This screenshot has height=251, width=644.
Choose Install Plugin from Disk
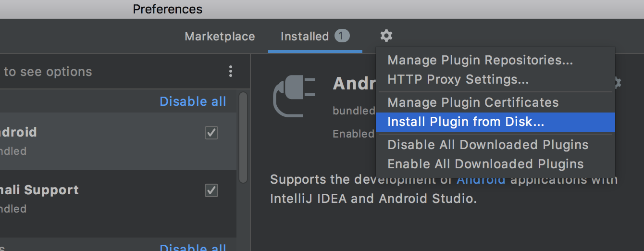(465, 122)
